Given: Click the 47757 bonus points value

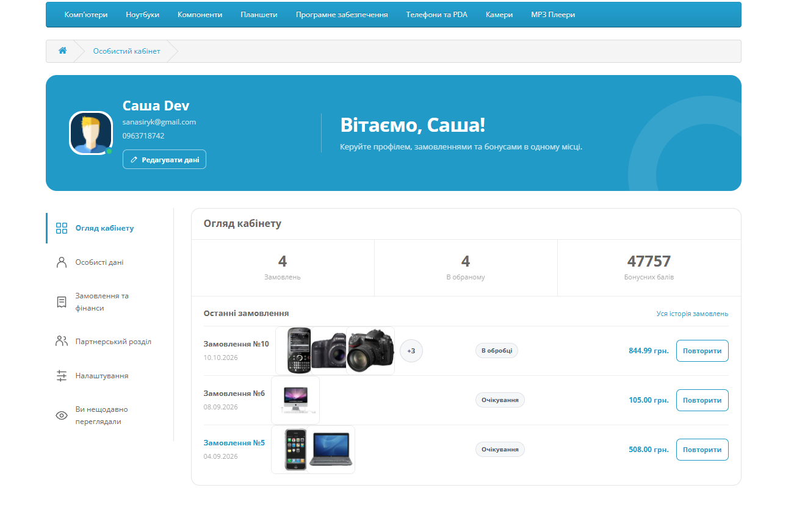Looking at the screenshot, I should [649, 261].
